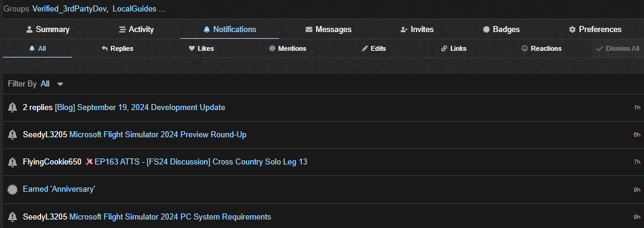Screen dimensions: 644x228
Task: Open September 19, 2024 Development Update link
Action: coord(140,108)
